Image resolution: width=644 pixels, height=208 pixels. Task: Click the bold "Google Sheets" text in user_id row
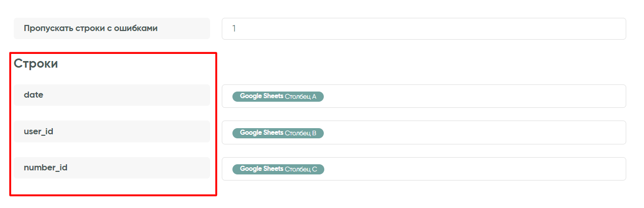(x=261, y=133)
